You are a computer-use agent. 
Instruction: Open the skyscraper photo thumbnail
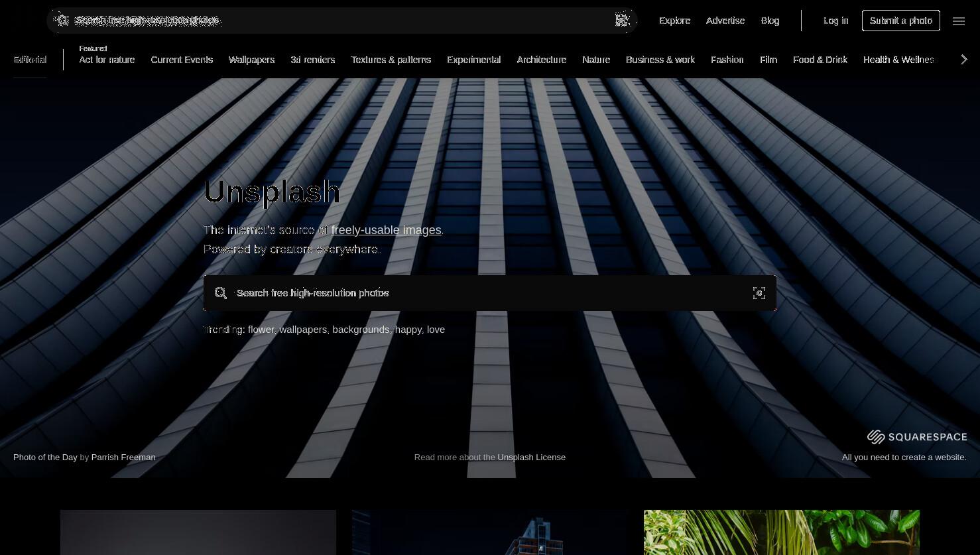click(x=490, y=532)
